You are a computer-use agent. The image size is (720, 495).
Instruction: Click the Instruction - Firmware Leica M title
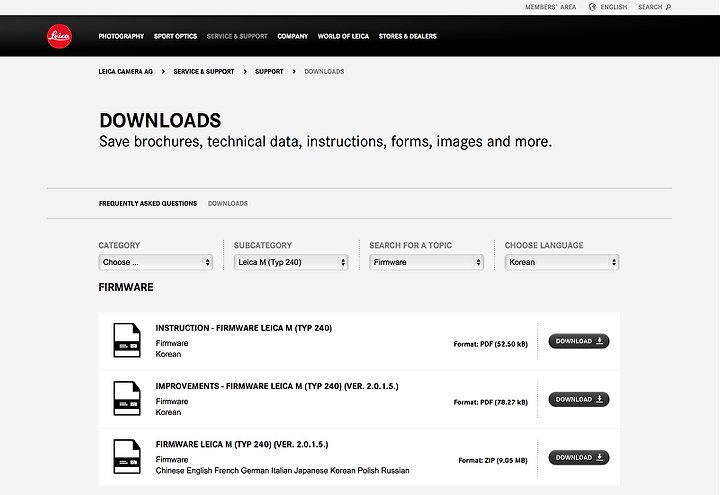click(244, 328)
